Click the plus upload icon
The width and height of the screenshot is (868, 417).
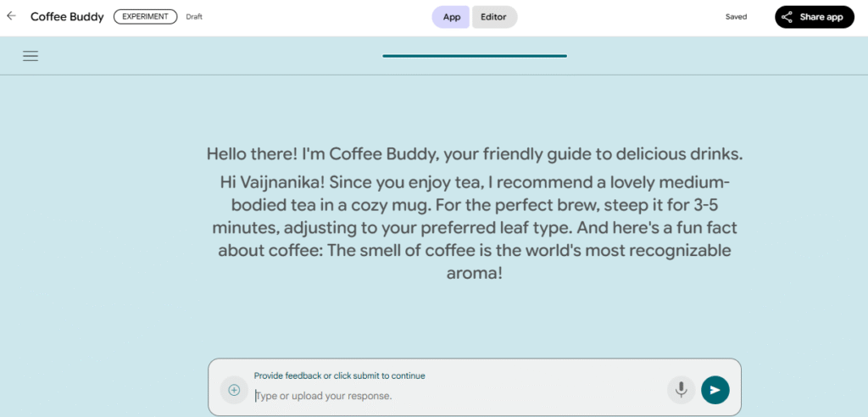234,390
